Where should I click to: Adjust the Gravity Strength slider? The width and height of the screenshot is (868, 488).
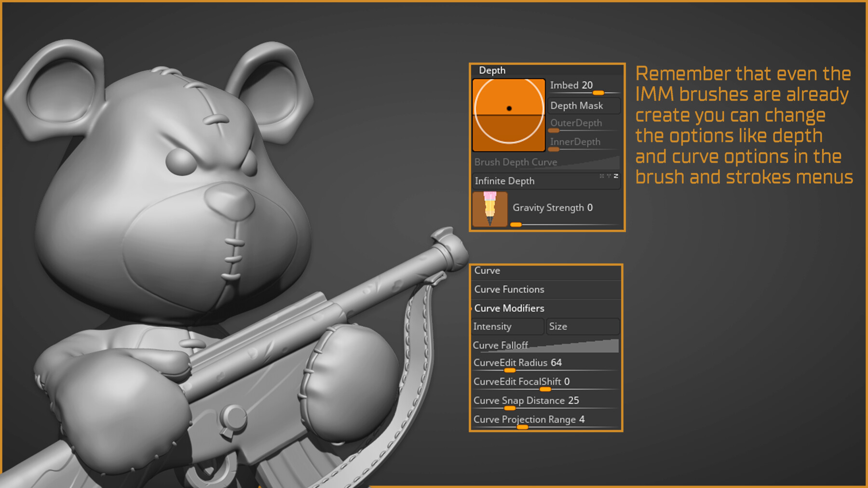click(565, 210)
